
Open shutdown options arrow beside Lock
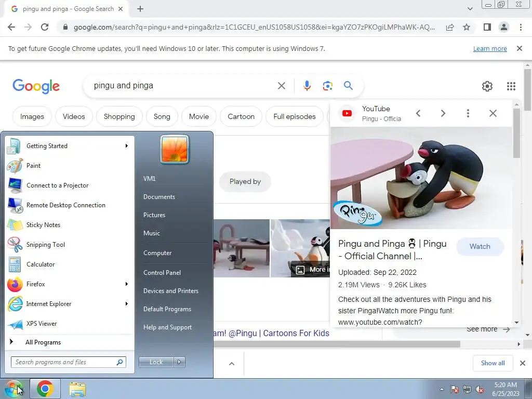pos(179,362)
